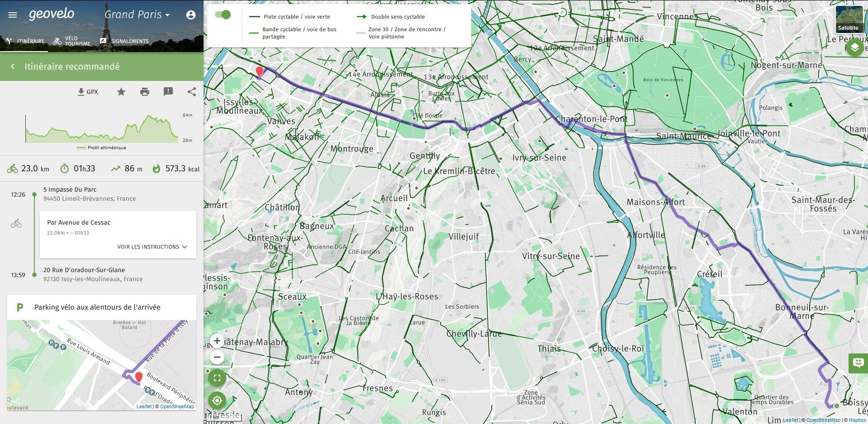Viewport: 868px width, 424px height.
Task: Download the route as GPX
Action: [x=88, y=92]
